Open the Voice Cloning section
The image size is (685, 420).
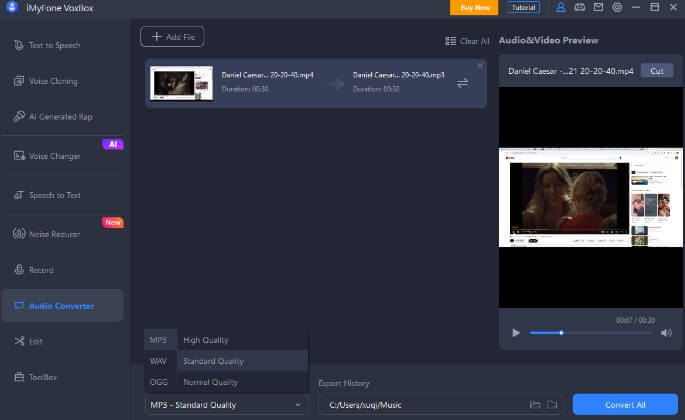click(x=53, y=81)
